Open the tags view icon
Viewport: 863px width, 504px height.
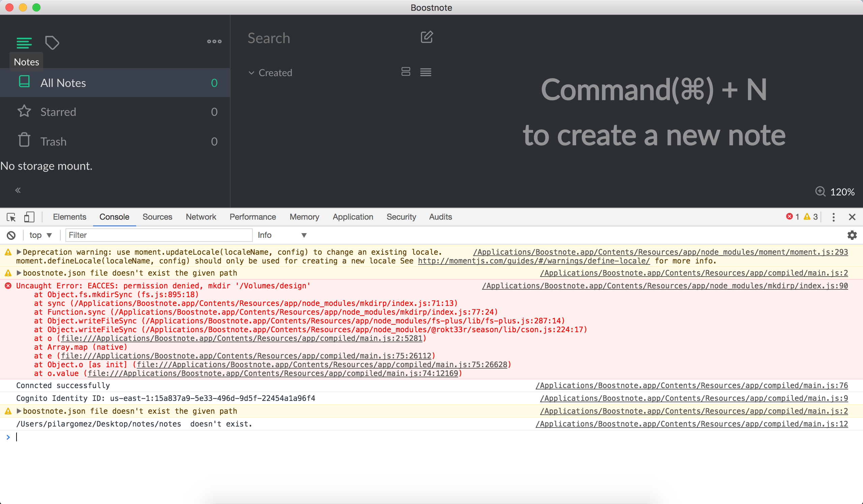coord(52,43)
